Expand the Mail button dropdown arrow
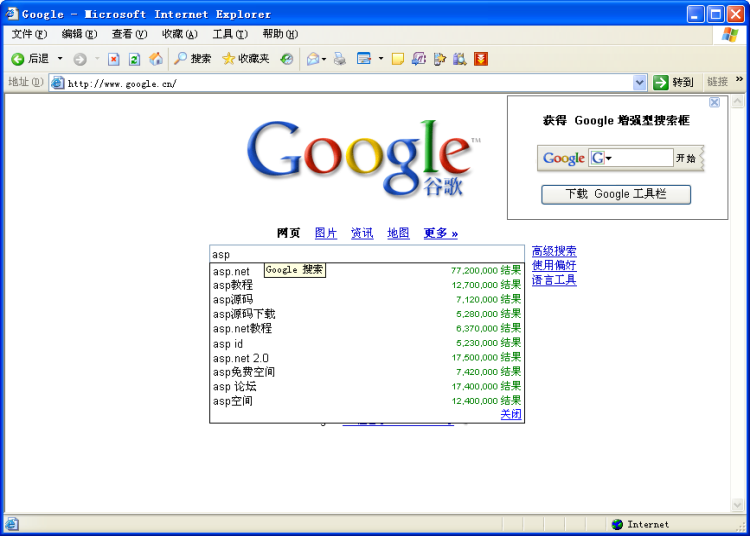 click(x=324, y=59)
